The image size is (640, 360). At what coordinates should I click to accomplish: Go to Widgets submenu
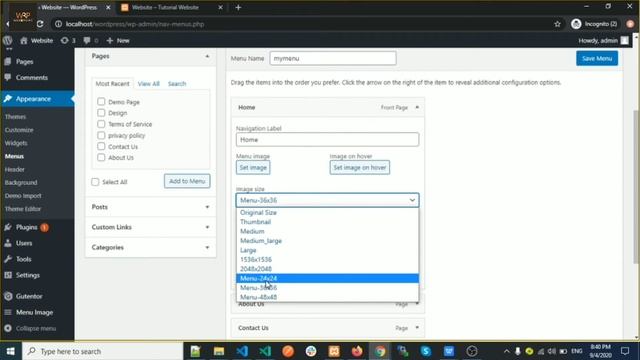tap(16, 143)
